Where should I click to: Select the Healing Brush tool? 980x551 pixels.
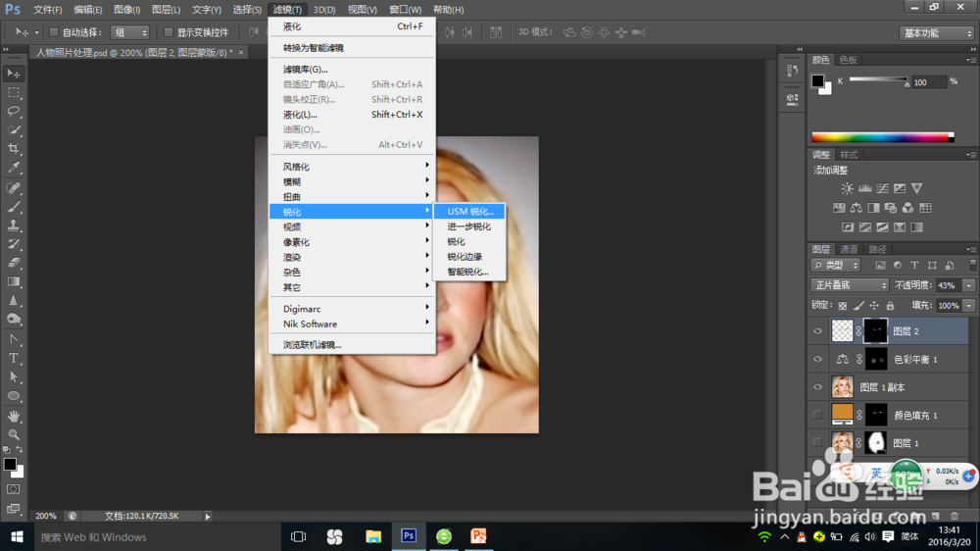[x=14, y=187]
